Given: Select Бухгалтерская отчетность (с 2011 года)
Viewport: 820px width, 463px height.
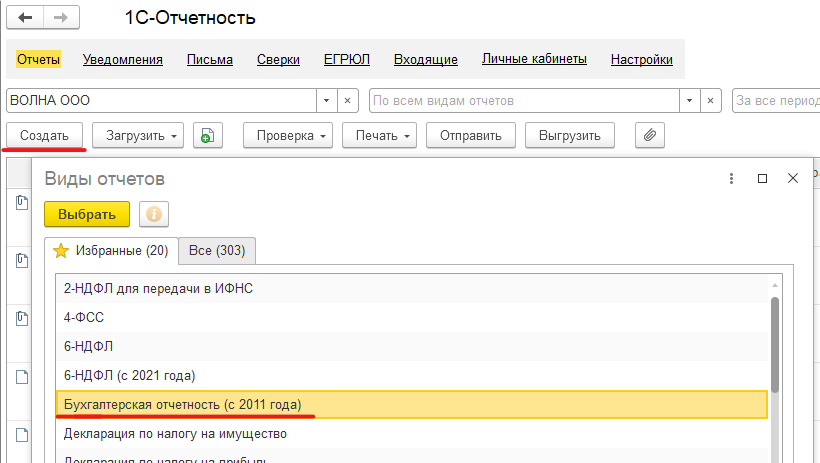Looking at the screenshot, I should [412, 404].
